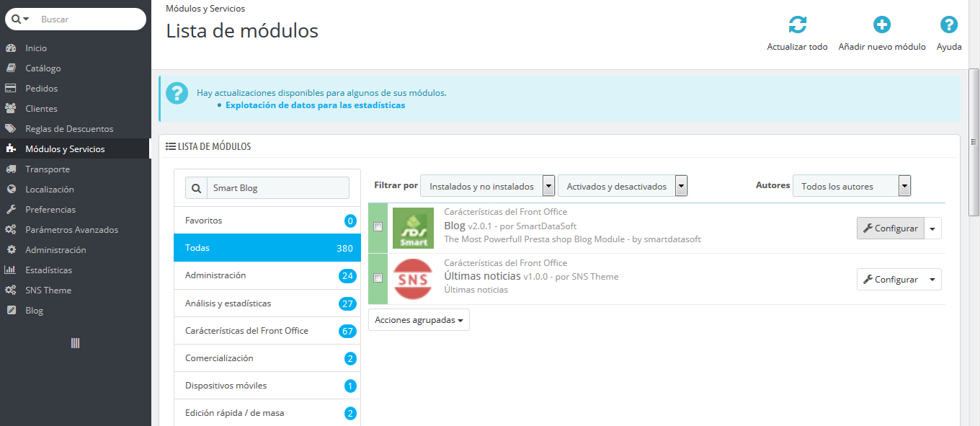
Task: Click the Transporte truck icon in the sidebar
Action: point(11,169)
